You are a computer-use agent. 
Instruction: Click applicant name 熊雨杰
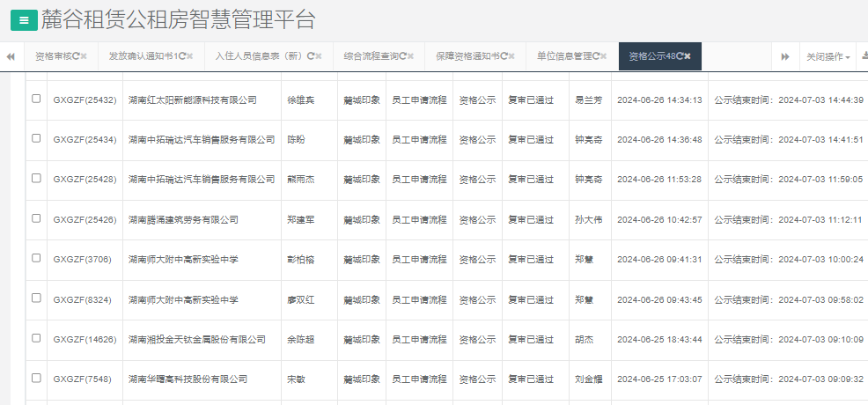[x=300, y=180]
